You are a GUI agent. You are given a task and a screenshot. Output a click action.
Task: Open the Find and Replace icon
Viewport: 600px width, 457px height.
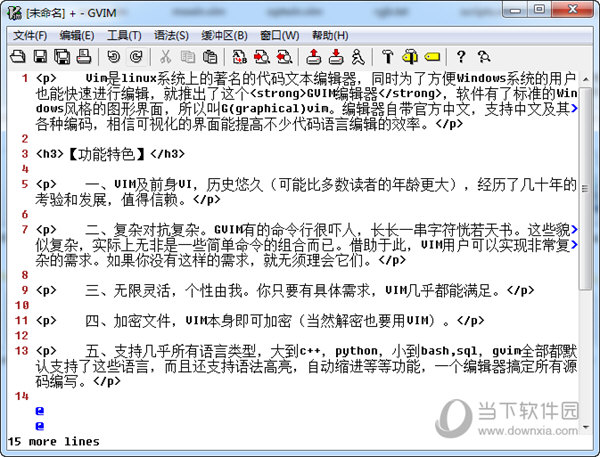click(240, 57)
